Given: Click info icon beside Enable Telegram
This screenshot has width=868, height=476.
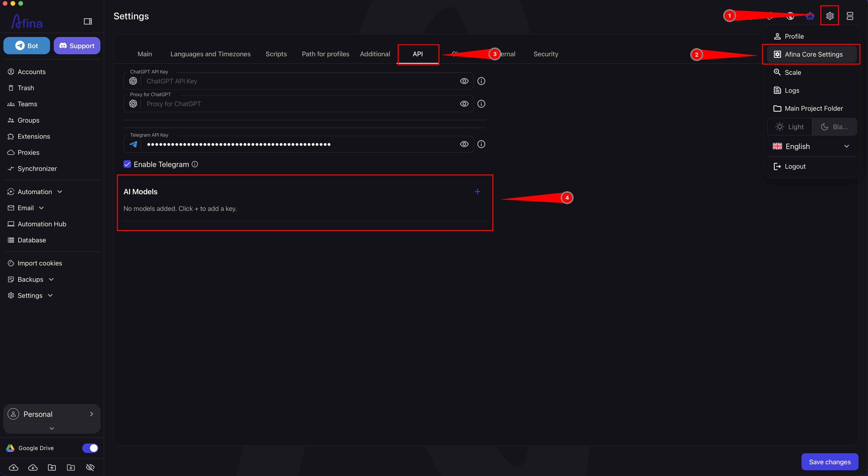Looking at the screenshot, I should (x=195, y=164).
